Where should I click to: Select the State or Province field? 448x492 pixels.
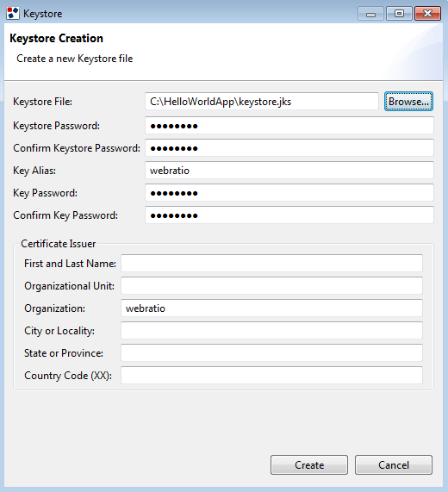(x=271, y=352)
